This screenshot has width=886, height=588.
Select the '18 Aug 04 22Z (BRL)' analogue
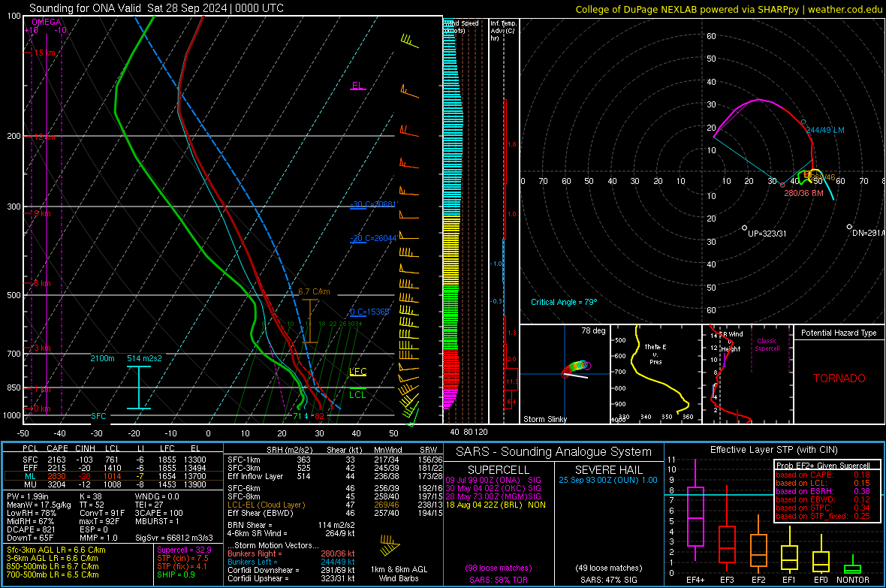(x=496, y=505)
